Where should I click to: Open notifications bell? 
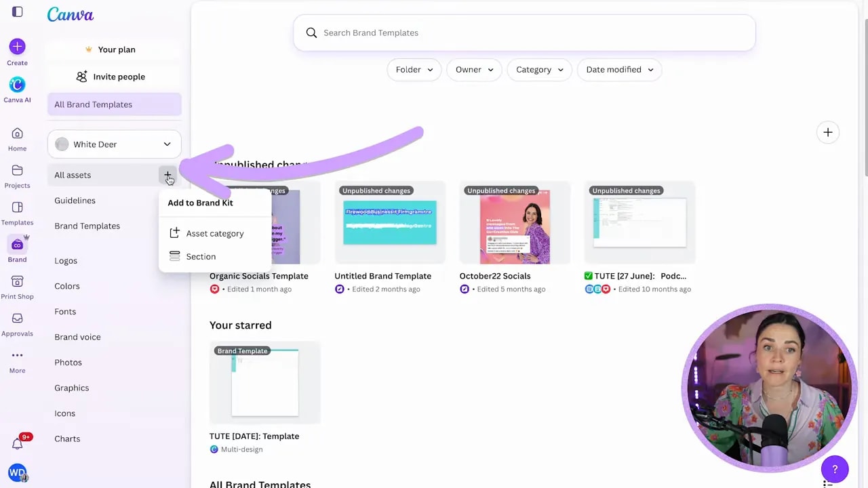17,444
